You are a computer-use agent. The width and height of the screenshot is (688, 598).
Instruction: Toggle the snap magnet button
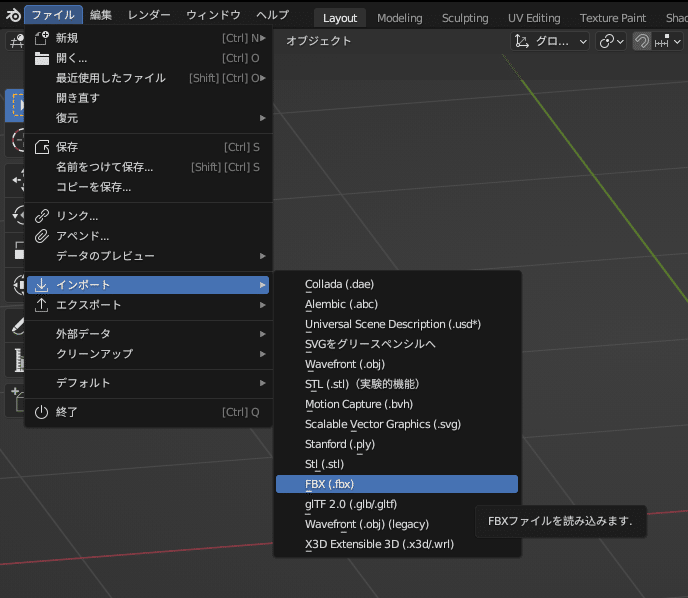coord(642,42)
